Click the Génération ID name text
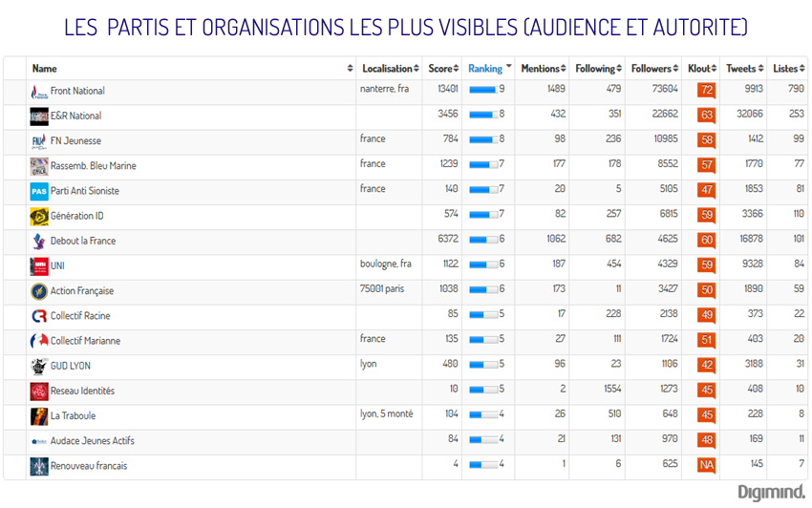This screenshot has width=812, height=508. (x=76, y=216)
